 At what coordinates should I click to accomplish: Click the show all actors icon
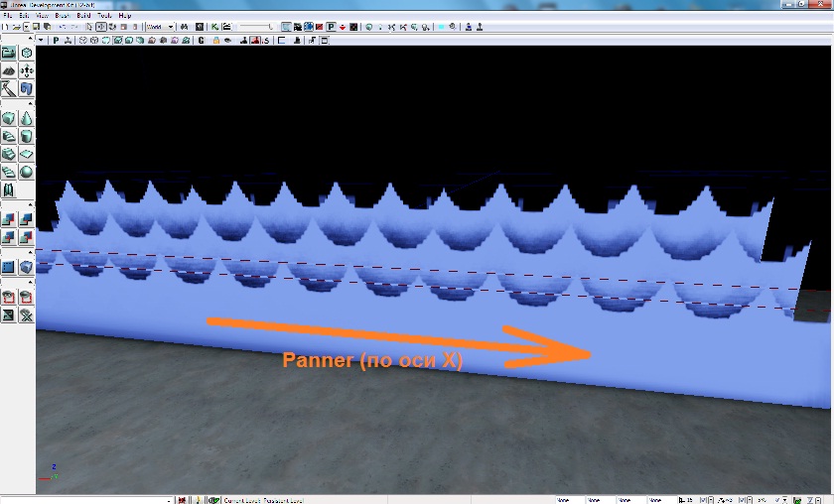pos(27,315)
